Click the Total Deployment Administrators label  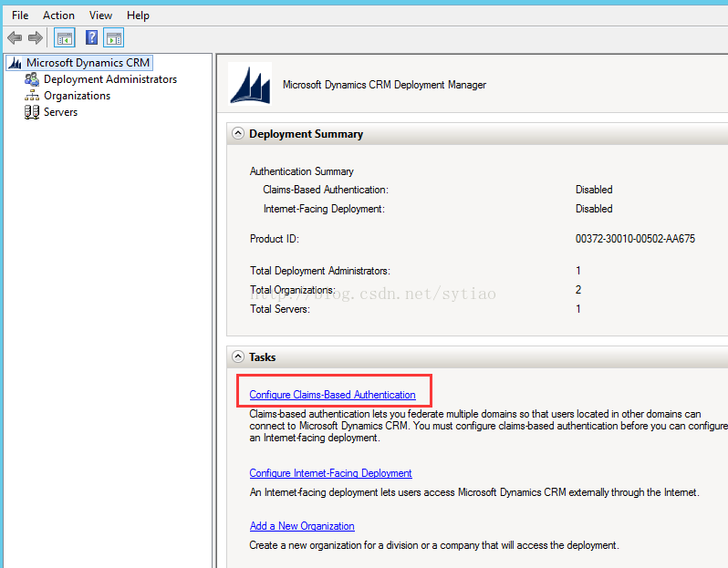pyautogui.click(x=320, y=271)
